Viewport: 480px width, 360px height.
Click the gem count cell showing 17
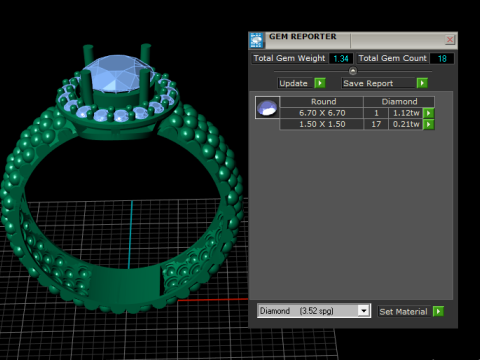(x=376, y=124)
